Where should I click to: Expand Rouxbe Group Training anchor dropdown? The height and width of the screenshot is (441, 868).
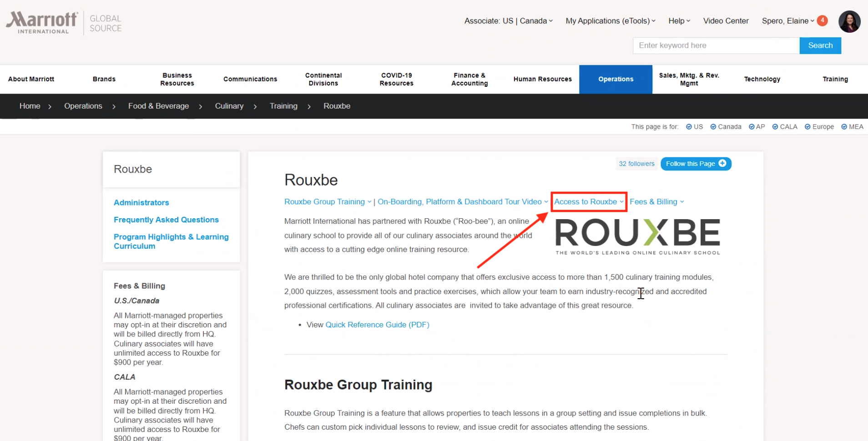tap(328, 201)
